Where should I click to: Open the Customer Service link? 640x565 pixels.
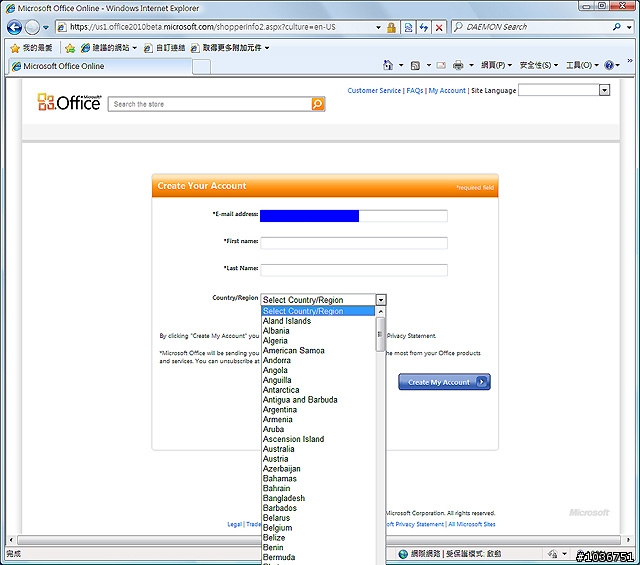pyautogui.click(x=374, y=91)
